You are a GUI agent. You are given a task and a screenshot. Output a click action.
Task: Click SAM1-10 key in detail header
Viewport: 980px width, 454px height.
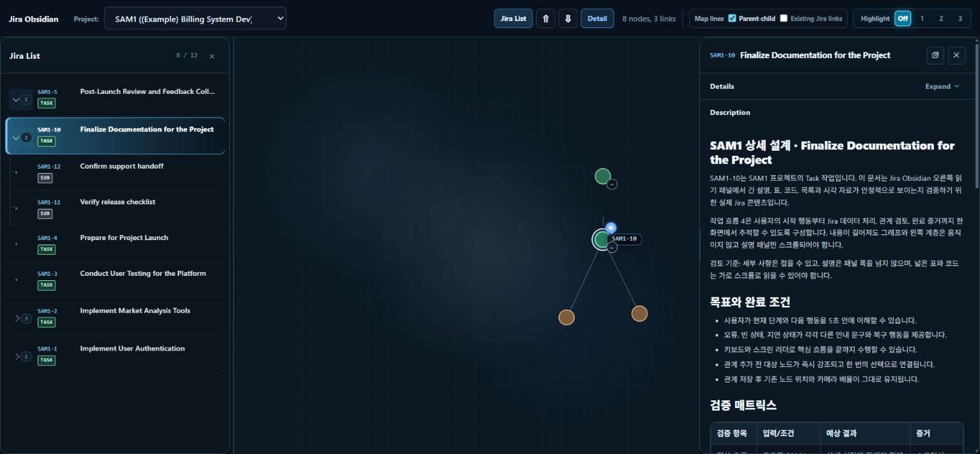coord(722,56)
